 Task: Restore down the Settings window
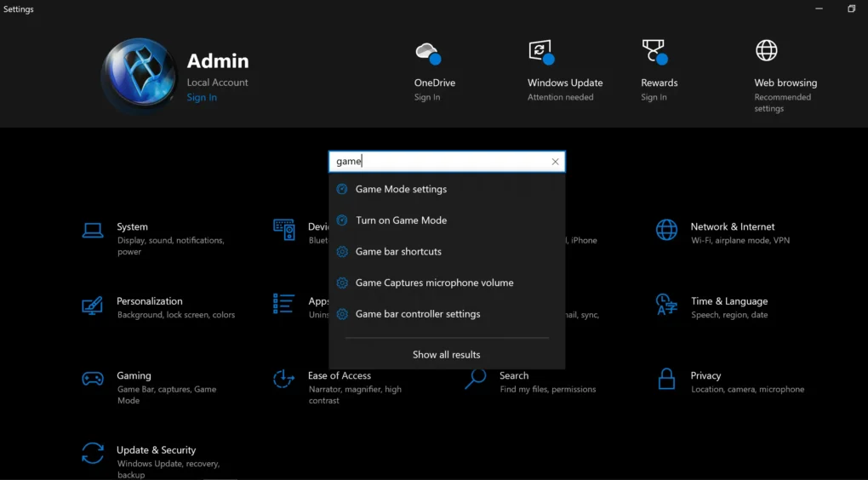pyautogui.click(x=851, y=9)
